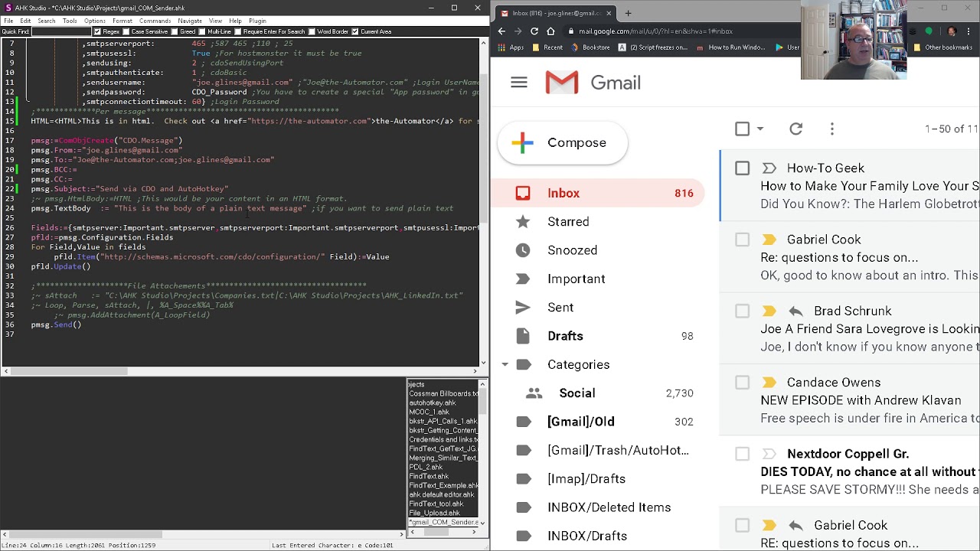This screenshot has width=980, height=551.
Task: Select FindText_tool.ahk in the project list
Action: tap(436, 504)
